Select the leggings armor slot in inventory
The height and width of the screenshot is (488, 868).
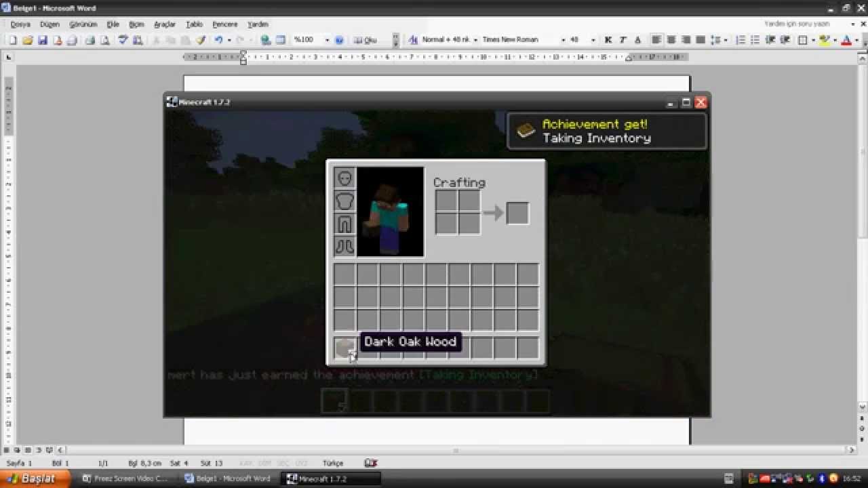(344, 224)
